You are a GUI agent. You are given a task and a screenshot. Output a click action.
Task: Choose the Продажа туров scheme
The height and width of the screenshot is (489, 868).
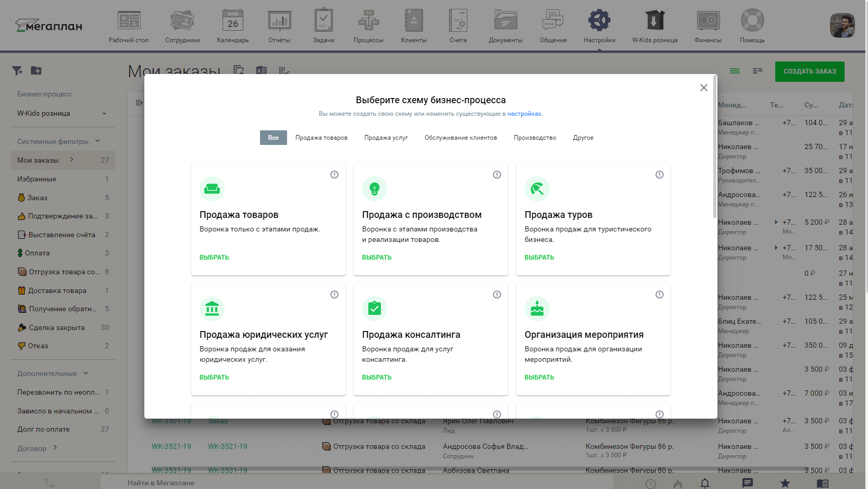(539, 258)
